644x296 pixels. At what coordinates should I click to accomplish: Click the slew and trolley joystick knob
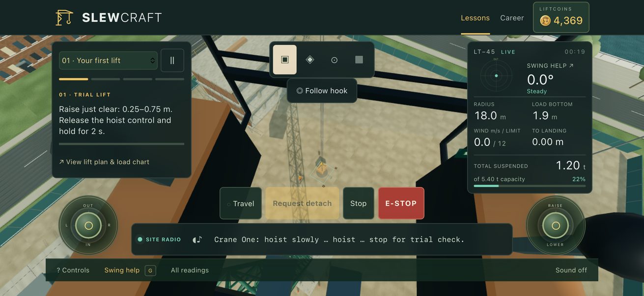click(88, 226)
